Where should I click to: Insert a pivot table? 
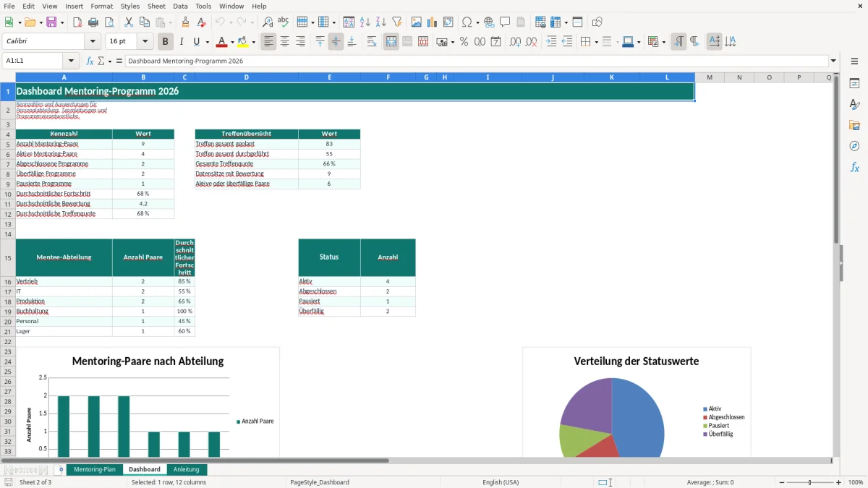pos(448,22)
